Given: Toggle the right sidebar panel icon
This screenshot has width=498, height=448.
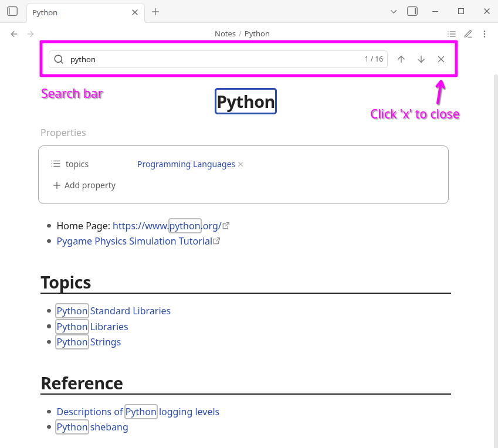Looking at the screenshot, I should point(412,11).
